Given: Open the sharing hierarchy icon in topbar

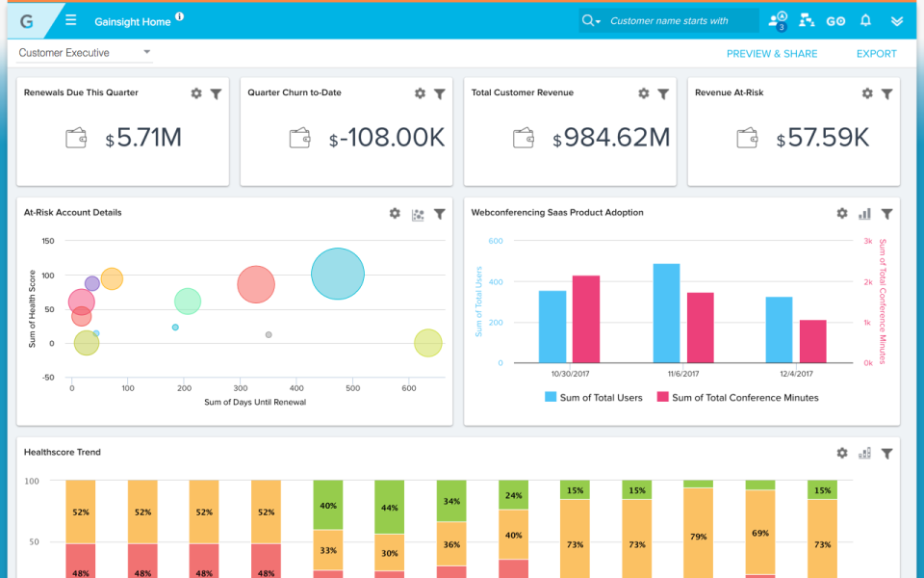Looking at the screenshot, I should [x=807, y=19].
